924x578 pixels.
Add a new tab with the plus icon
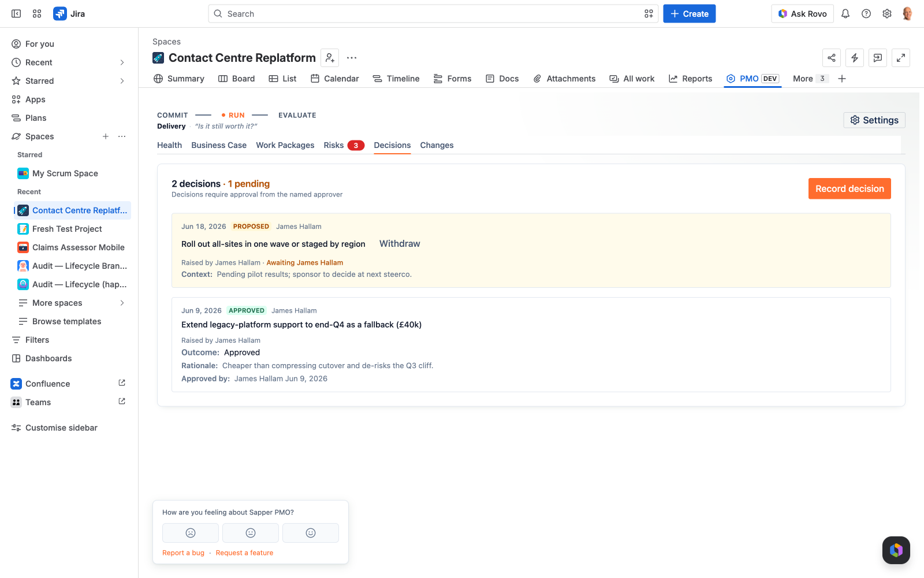[842, 79]
